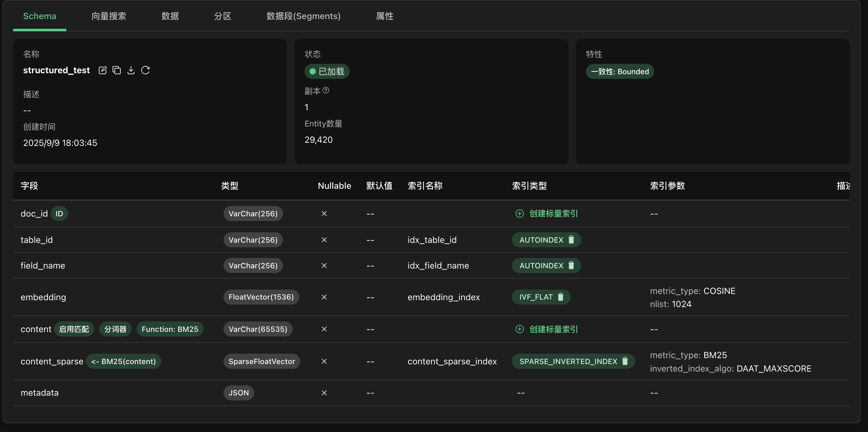Delete the idx_field_name AUTOINDEX via trash icon
Image resolution: width=868 pixels, height=432 pixels.
(571, 265)
